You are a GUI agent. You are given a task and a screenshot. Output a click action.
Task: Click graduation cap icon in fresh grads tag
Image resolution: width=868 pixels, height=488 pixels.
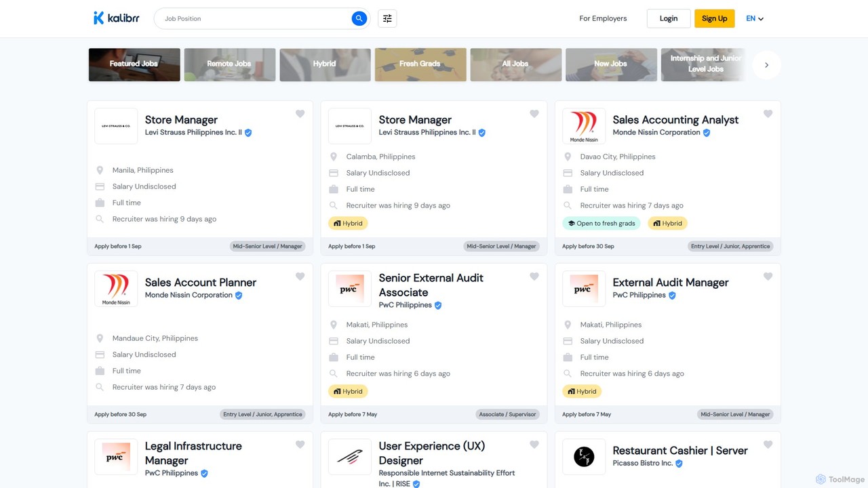pos(571,223)
